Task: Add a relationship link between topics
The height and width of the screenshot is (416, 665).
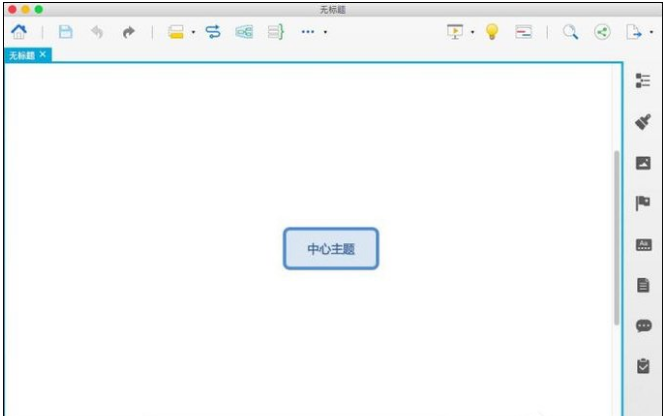Action: [213, 32]
